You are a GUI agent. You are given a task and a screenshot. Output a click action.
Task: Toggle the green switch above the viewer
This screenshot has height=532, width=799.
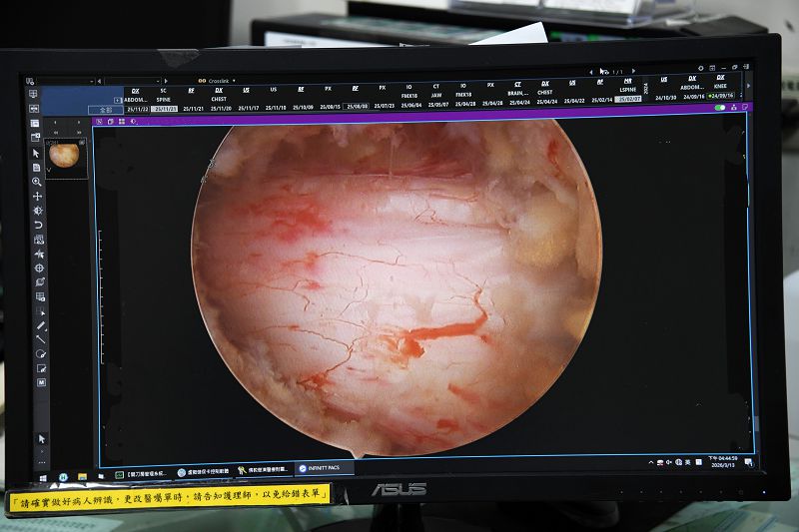point(720,108)
